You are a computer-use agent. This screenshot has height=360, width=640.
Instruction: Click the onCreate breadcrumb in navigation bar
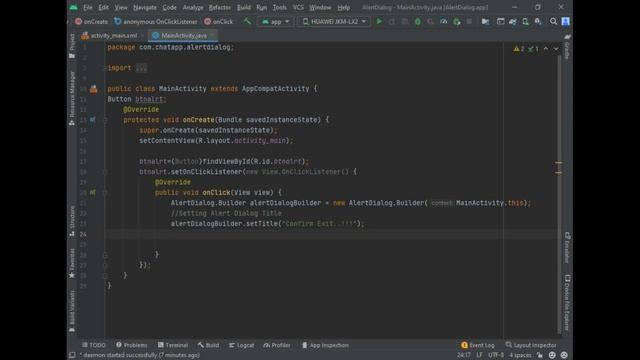(x=91, y=21)
